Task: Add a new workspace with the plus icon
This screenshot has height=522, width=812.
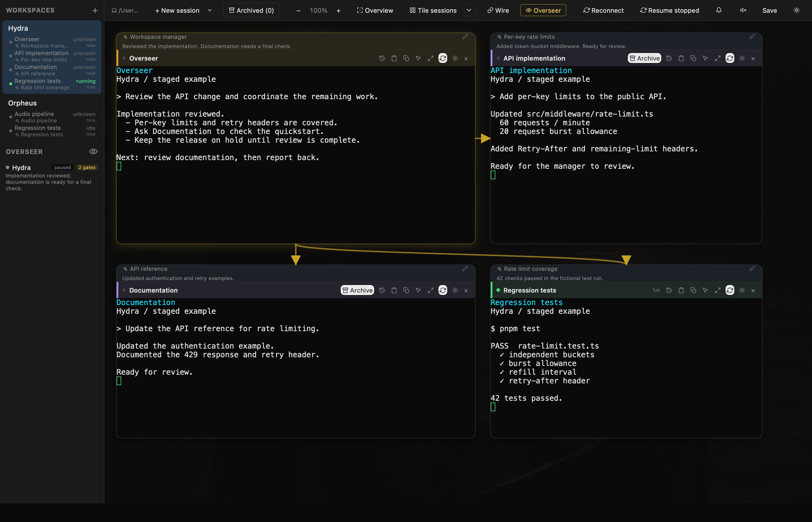Action: click(x=95, y=10)
